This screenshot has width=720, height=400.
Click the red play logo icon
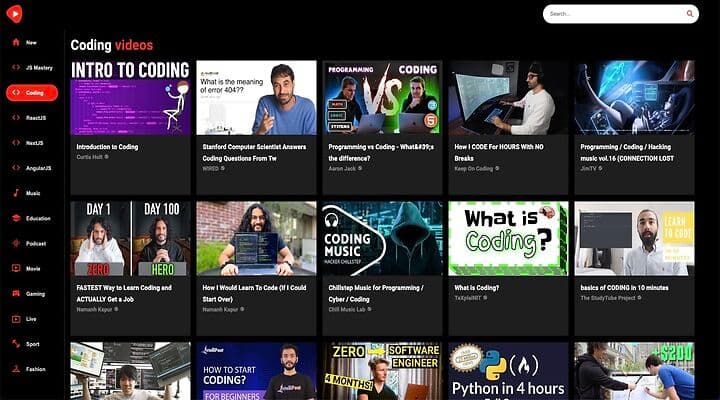click(x=14, y=14)
